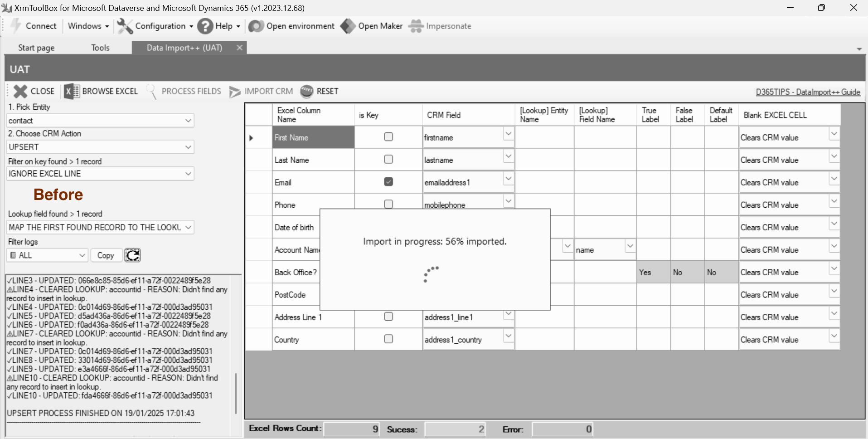Click the Open Maker icon

click(347, 26)
